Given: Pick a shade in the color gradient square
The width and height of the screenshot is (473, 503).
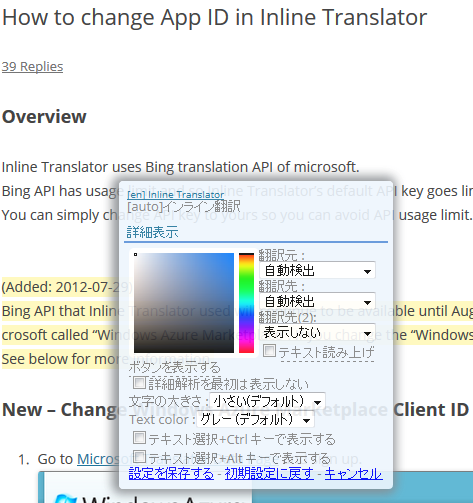Looking at the screenshot, I should [x=184, y=303].
